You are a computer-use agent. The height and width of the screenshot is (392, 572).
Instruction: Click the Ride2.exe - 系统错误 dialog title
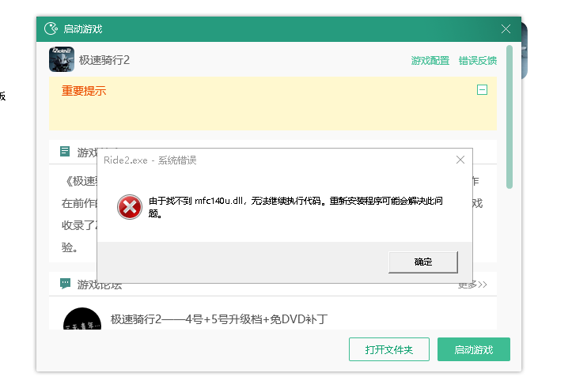[x=150, y=160]
